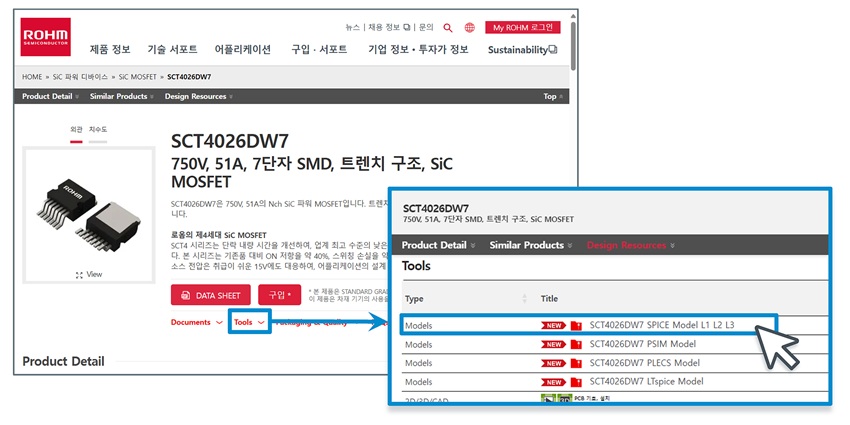This screenshot has width=850, height=425.
Task: Open SCT4026DW7 SPICE Model L1 L2 L3 link
Action: (x=662, y=325)
